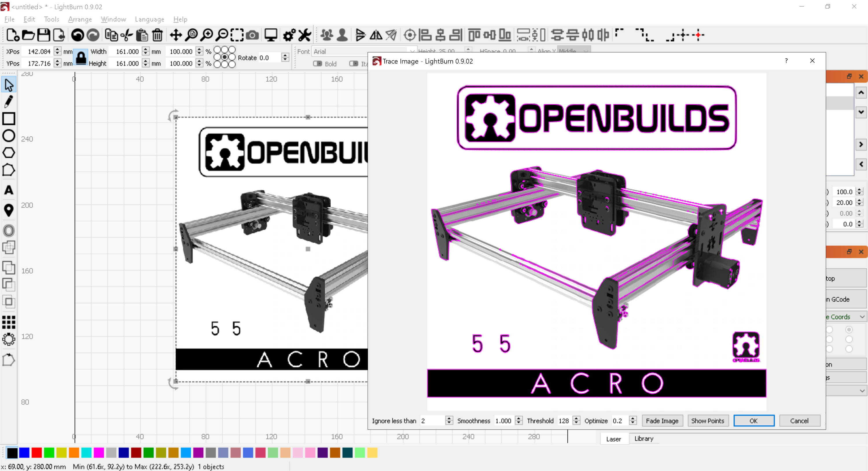Image resolution: width=868 pixels, height=471 pixels.
Task: Click the up chevron button in right panel
Action: [x=861, y=92]
